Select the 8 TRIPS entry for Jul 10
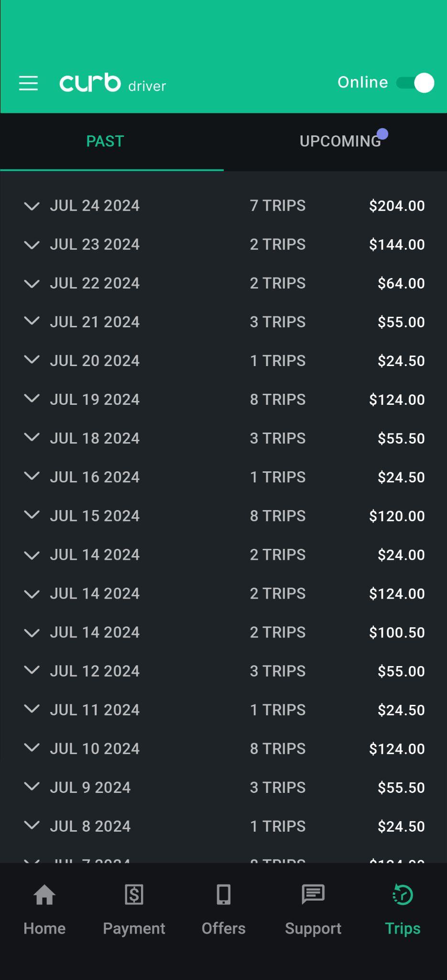 tap(277, 748)
